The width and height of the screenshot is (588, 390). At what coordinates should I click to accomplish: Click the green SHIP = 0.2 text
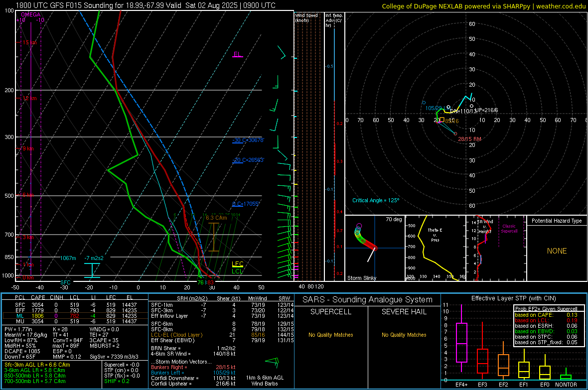117,381
